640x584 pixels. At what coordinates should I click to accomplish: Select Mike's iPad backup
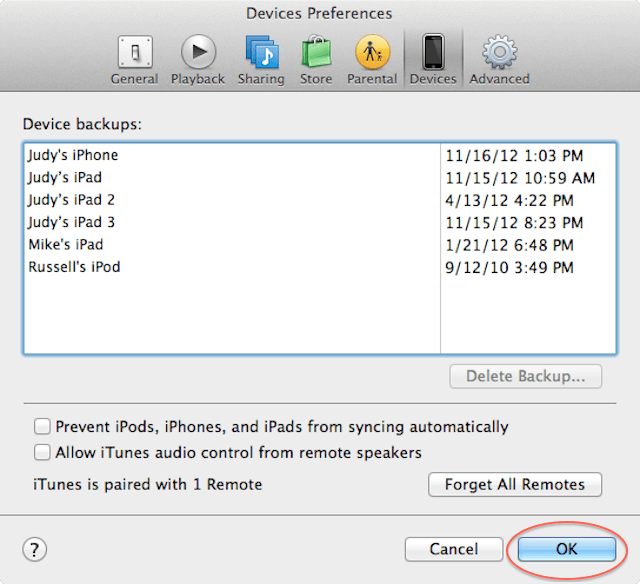[320, 245]
